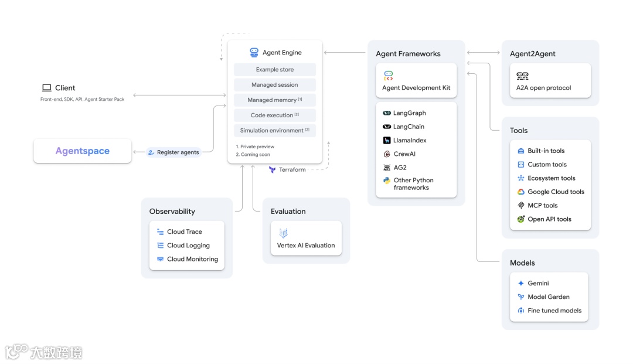Image resolution: width=633 pixels, height=364 pixels.
Task: Click the Google Cloud tools logo
Action: point(521,192)
